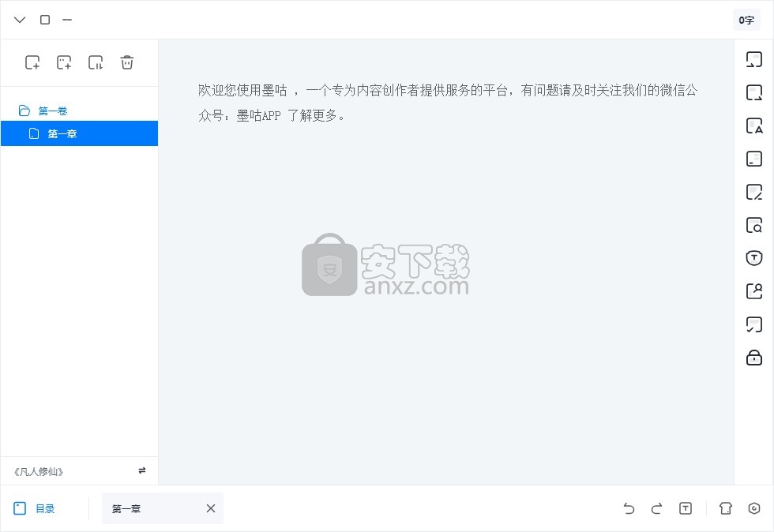Click the search document icon in the right sidebar
Screen dimensions: 774x532
pyautogui.click(x=753, y=225)
